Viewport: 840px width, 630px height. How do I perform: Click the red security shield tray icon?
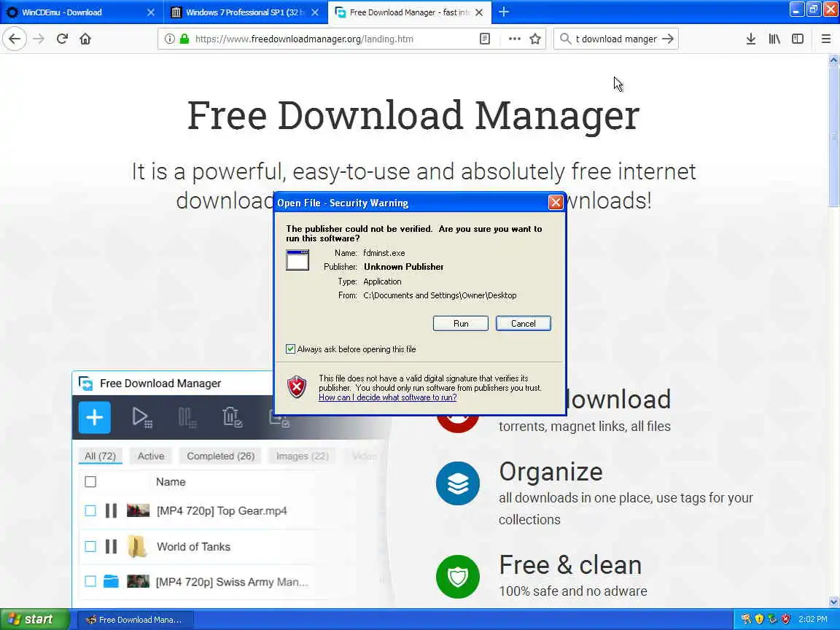tap(786, 619)
